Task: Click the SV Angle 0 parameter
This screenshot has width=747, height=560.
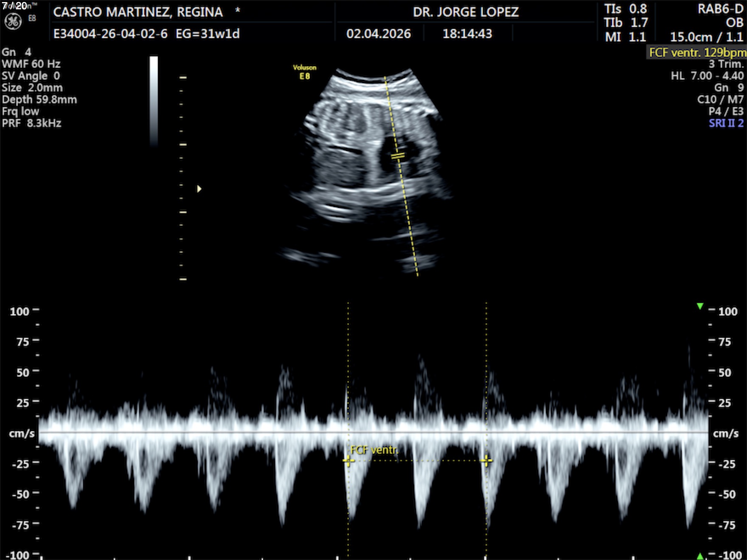Action: coord(31,76)
